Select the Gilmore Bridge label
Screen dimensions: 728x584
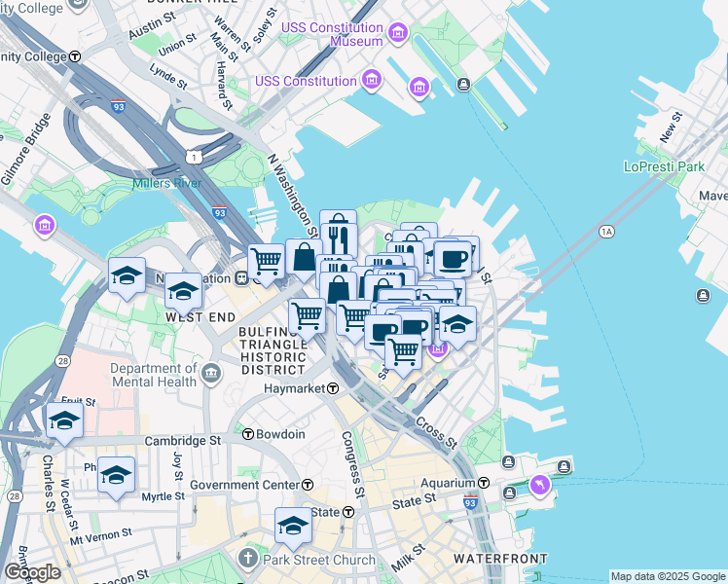(25, 150)
